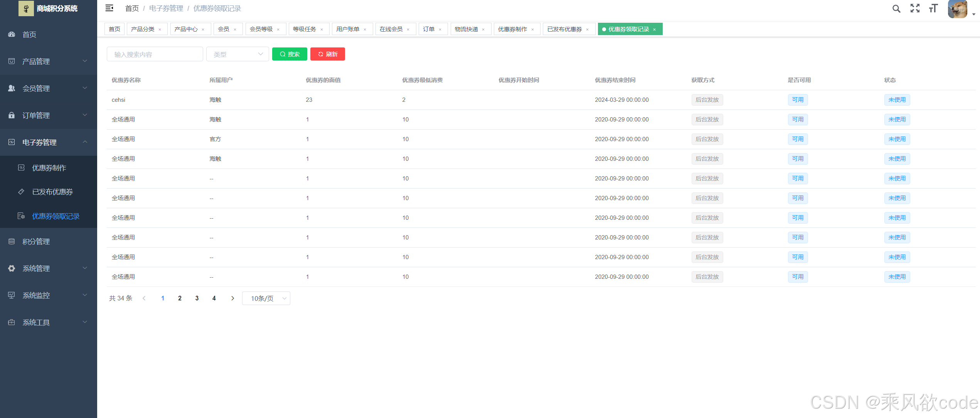
Task: Switch to the 物流快递 tab
Action: 466,29
